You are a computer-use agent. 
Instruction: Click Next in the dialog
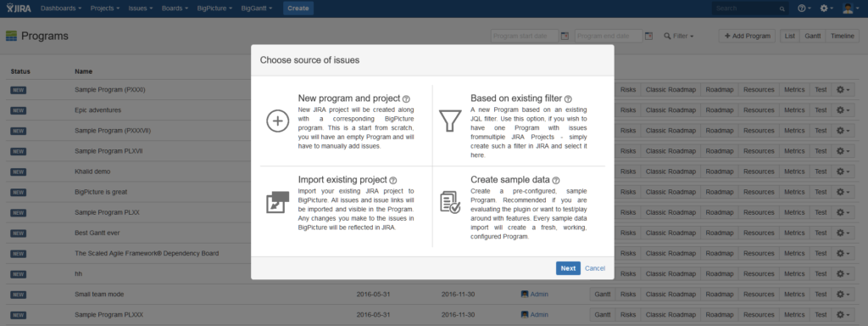coord(568,268)
